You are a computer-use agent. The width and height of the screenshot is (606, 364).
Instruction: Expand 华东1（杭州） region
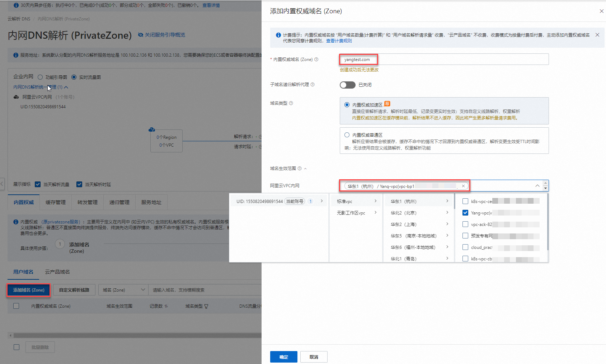[x=419, y=201]
